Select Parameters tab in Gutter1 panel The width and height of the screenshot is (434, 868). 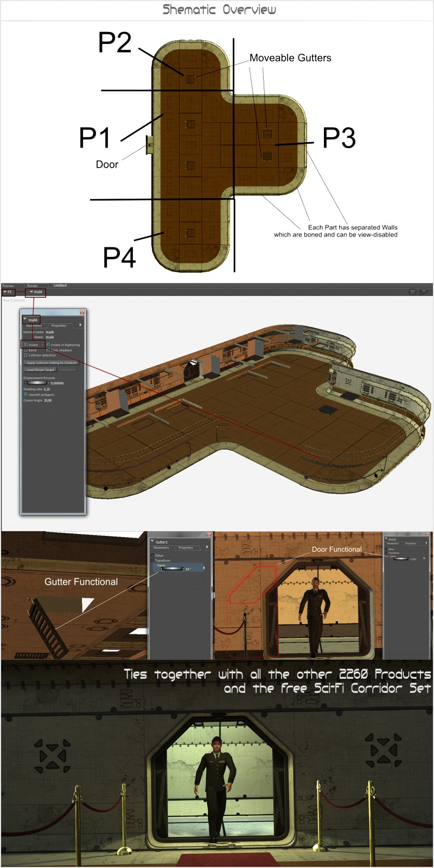(161, 548)
